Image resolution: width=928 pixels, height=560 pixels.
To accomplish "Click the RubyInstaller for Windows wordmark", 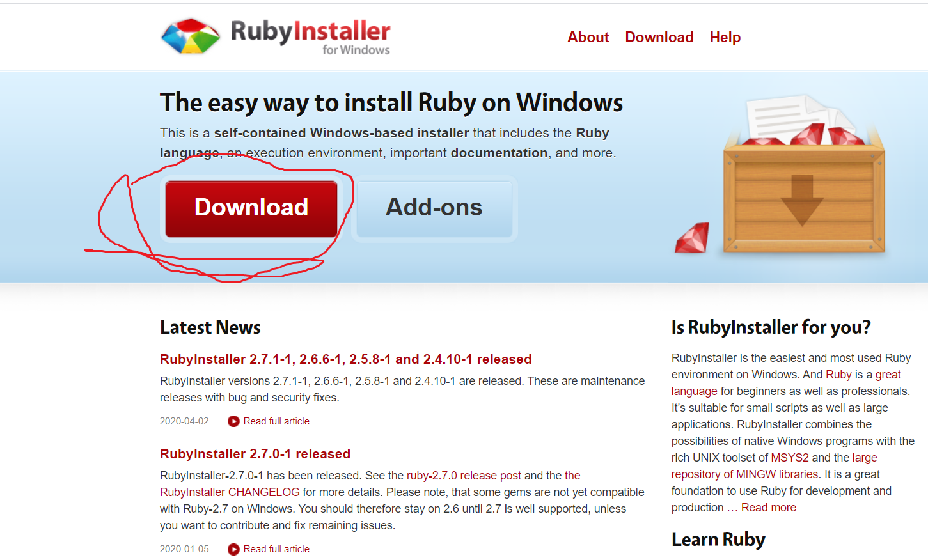I will click(310, 37).
